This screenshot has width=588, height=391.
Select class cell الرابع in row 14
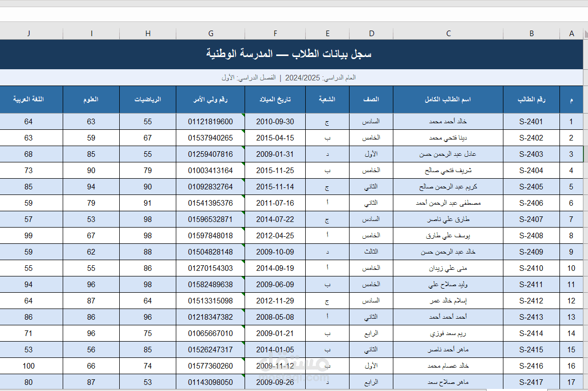pyautogui.click(x=371, y=333)
